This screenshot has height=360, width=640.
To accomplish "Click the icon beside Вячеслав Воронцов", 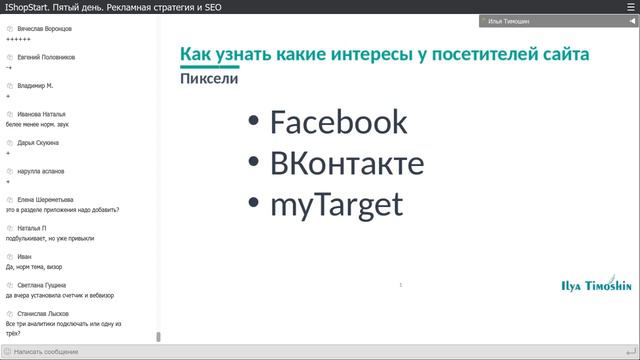I will [10, 29].
